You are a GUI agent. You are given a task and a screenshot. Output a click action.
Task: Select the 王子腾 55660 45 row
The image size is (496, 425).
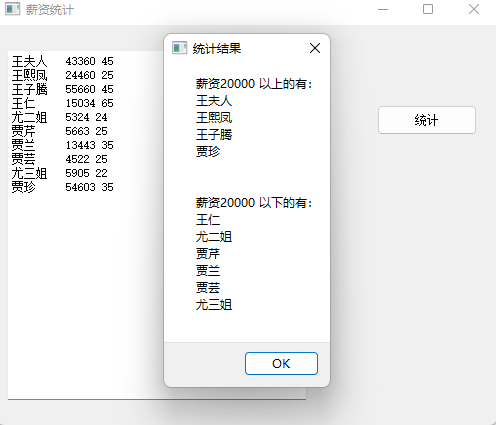tap(63, 89)
